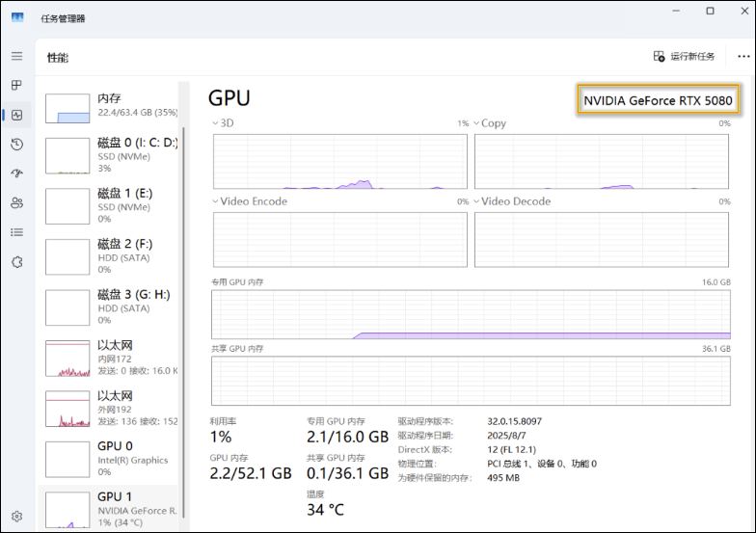Select 内存 in the performance list
Screen dimensions: 756x533
pyautogui.click(x=111, y=105)
